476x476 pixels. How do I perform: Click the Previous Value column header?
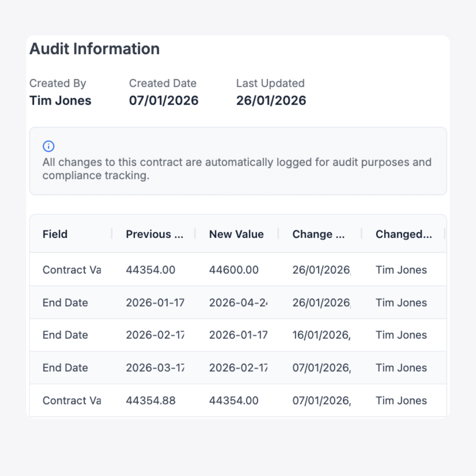(x=154, y=234)
